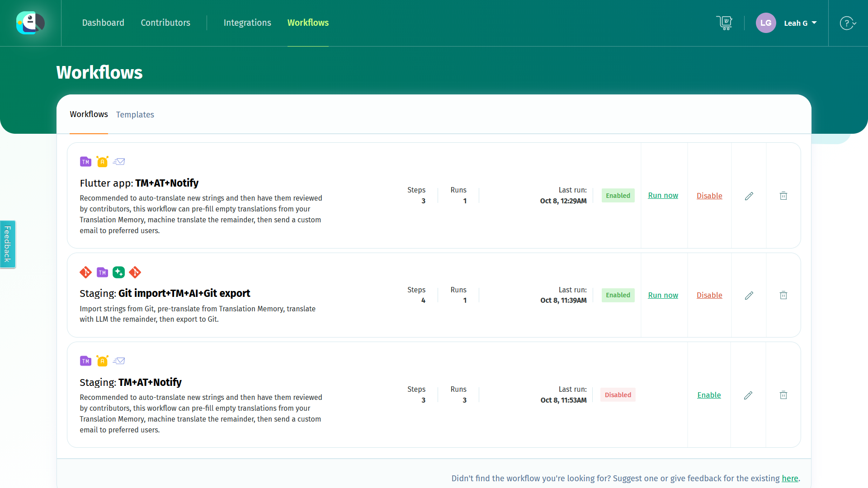The width and height of the screenshot is (868, 488).
Task: Switch to the Templates tab
Action: (135, 115)
